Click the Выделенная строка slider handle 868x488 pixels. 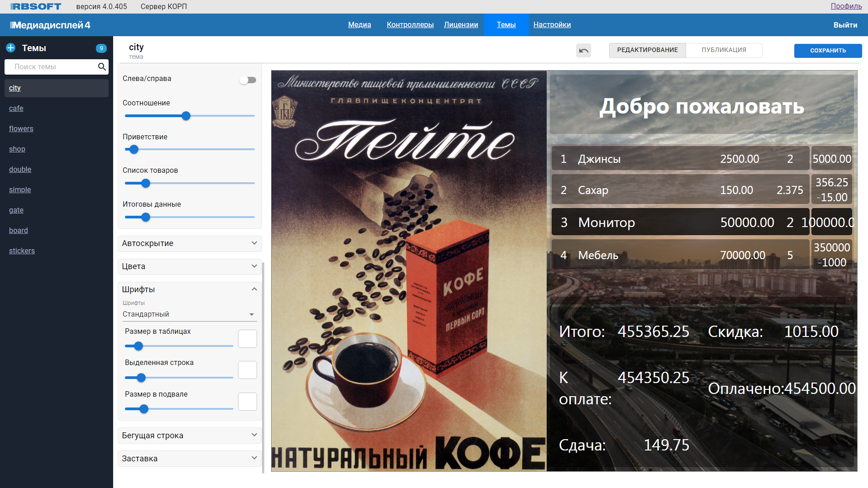141,377
